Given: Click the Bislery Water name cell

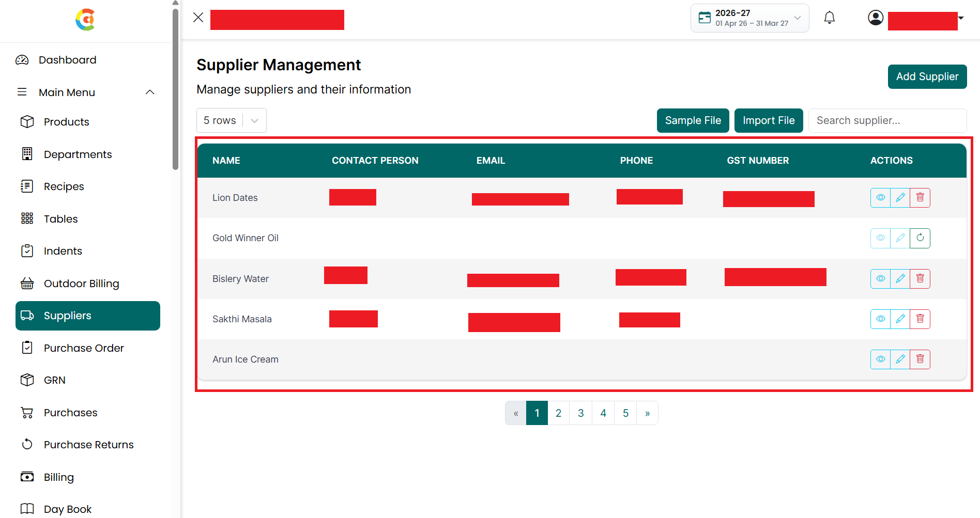Looking at the screenshot, I should (240, 279).
